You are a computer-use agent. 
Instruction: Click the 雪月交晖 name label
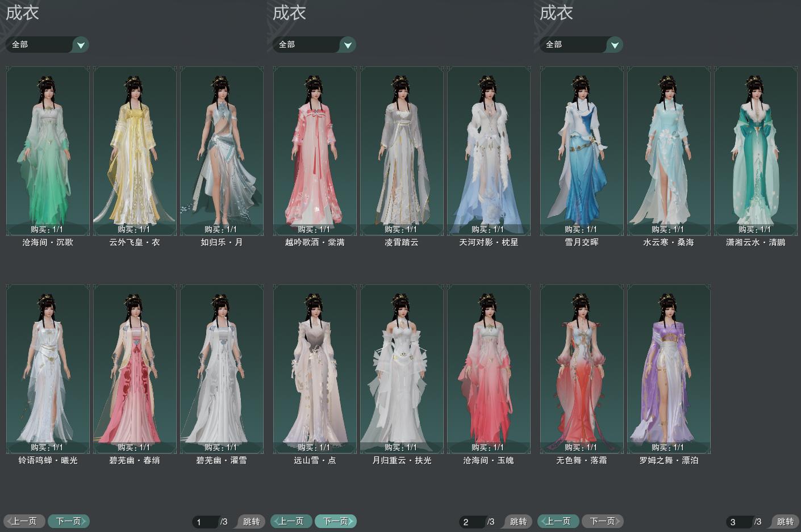coord(582,242)
